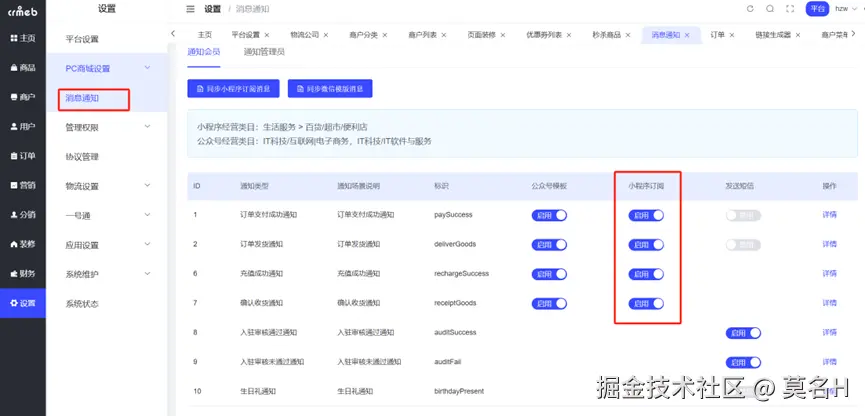Open 详情 for 入驻审核通过通知
865x416 pixels.
point(829,332)
